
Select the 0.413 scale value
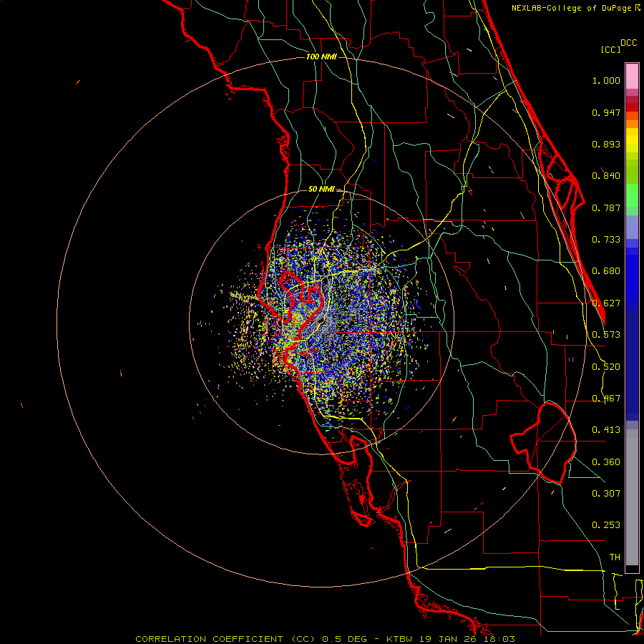pos(606,430)
